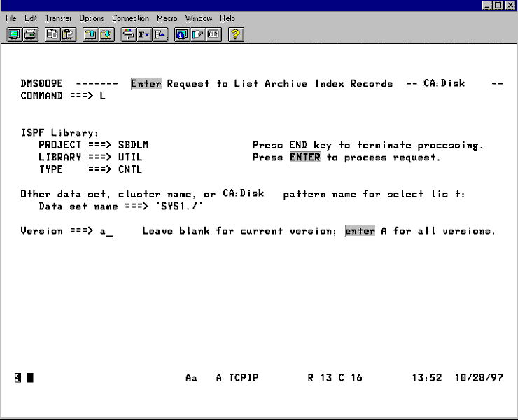Viewport: 518px width, 420px height.
Task: Click the hand pointing keypad icon
Action: coord(197,35)
